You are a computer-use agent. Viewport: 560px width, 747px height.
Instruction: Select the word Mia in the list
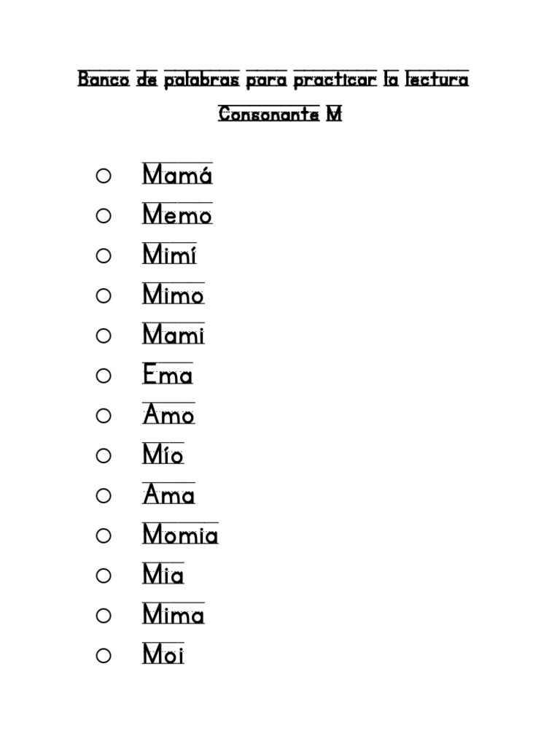[x=163, y=574]
